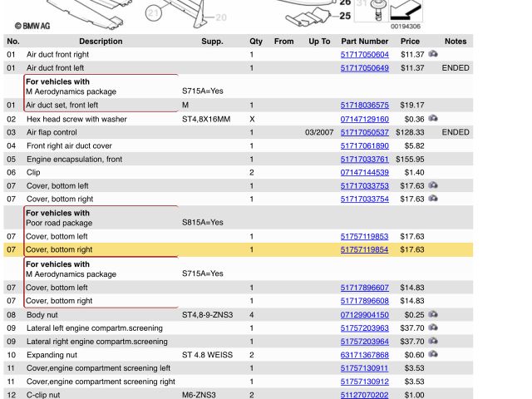Click camera icon for Lateral right engine screening
The width and height of the screenshot is (532, 399).
point(433,341)
